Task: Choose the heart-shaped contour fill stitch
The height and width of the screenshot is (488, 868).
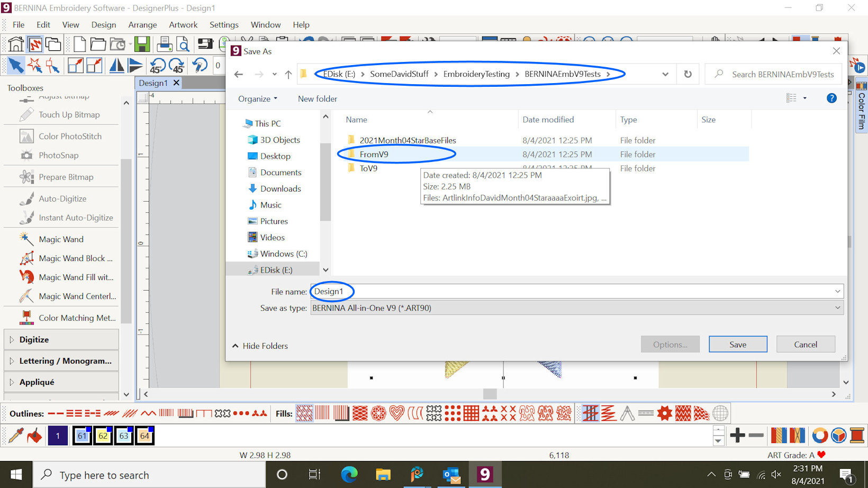Action: click(x=396, y=413)
